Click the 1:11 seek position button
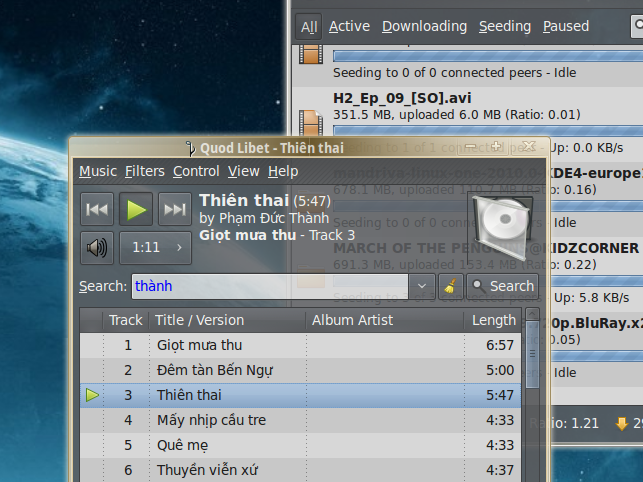Screen dimensions: 643x482 point(155,248)
